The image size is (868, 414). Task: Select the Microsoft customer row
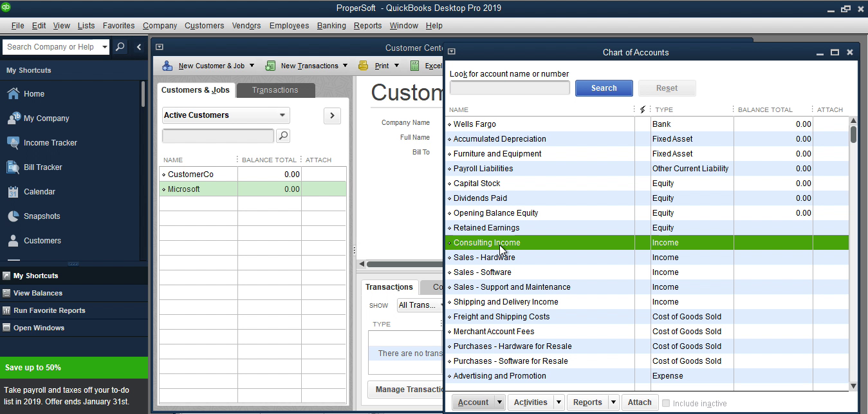[252, 189]
